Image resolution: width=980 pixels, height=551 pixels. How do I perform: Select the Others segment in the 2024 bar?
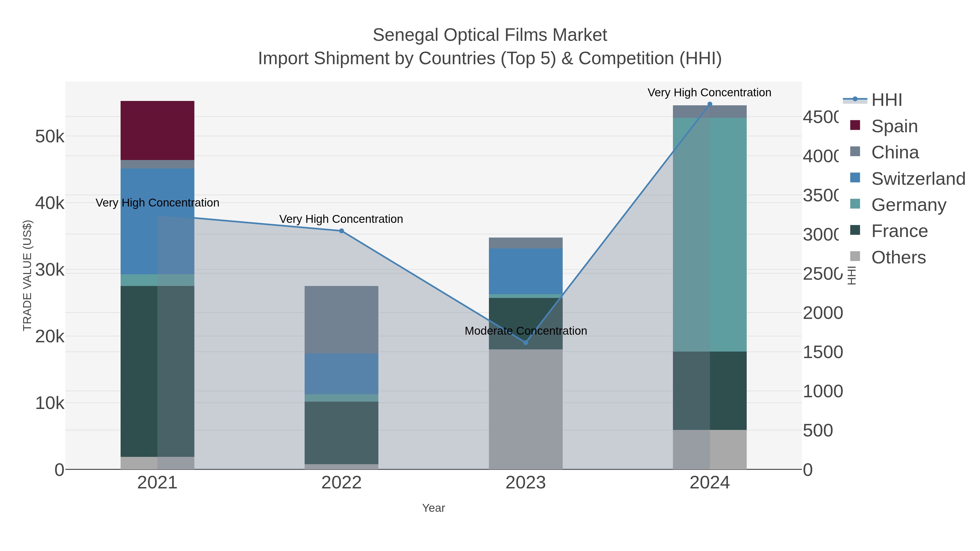point(709,450)
